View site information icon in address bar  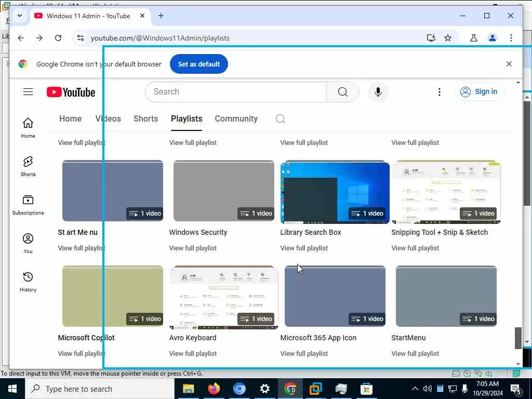[81, 37]
